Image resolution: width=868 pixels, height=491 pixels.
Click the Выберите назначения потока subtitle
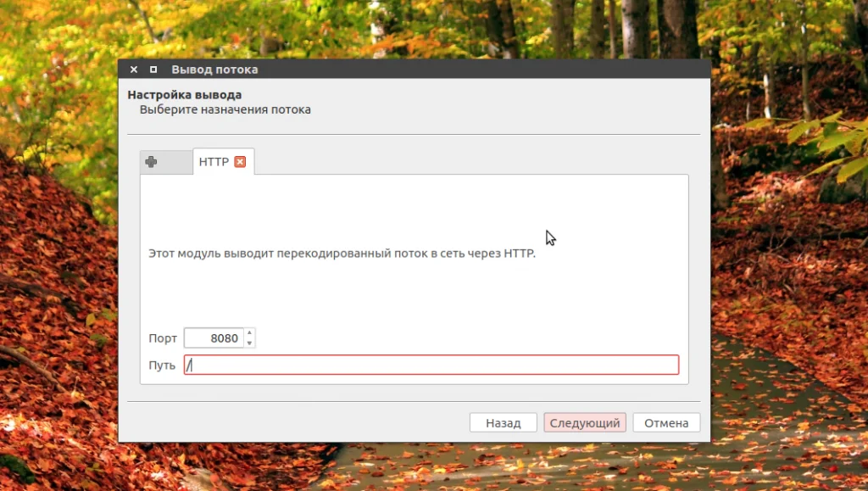coord(225,109)
